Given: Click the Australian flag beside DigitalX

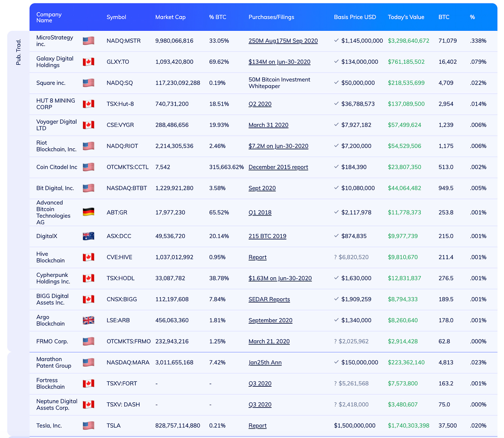Looking at the screenshot, I should click(88, 236).
